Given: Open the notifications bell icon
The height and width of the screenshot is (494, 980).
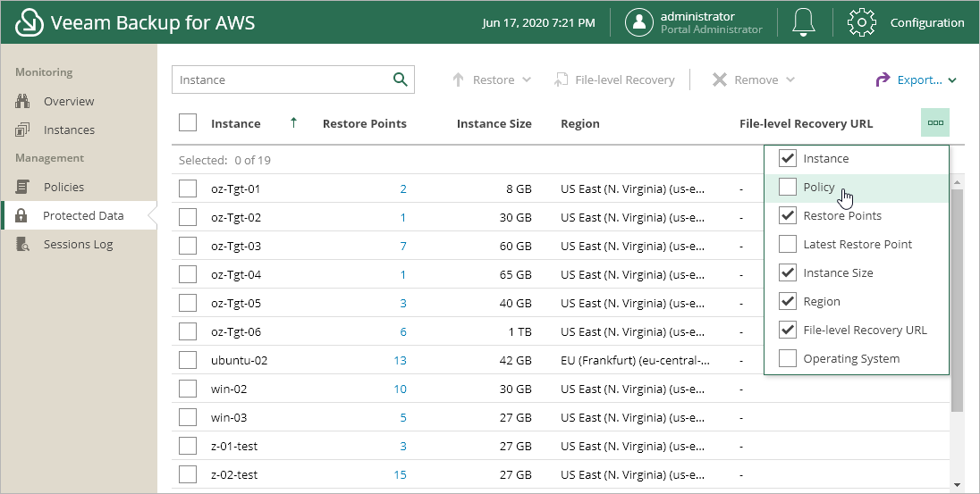Looking at the screenshot, I should [x=804, y=22].
